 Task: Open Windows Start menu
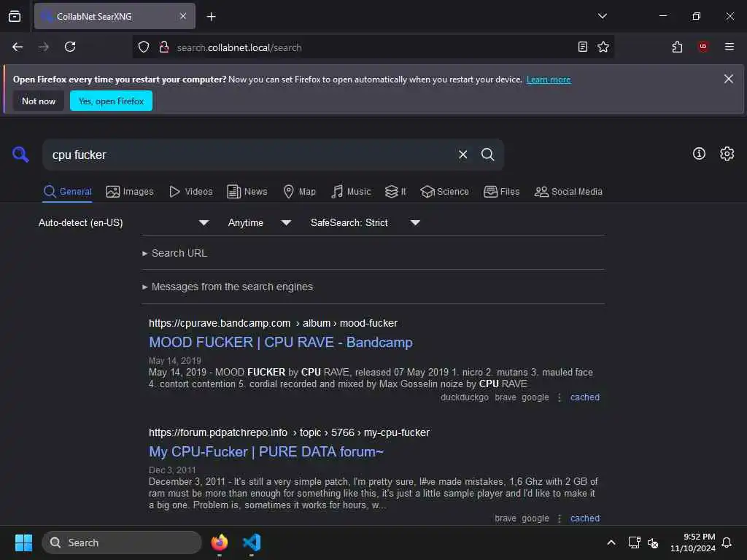point(23,542)
